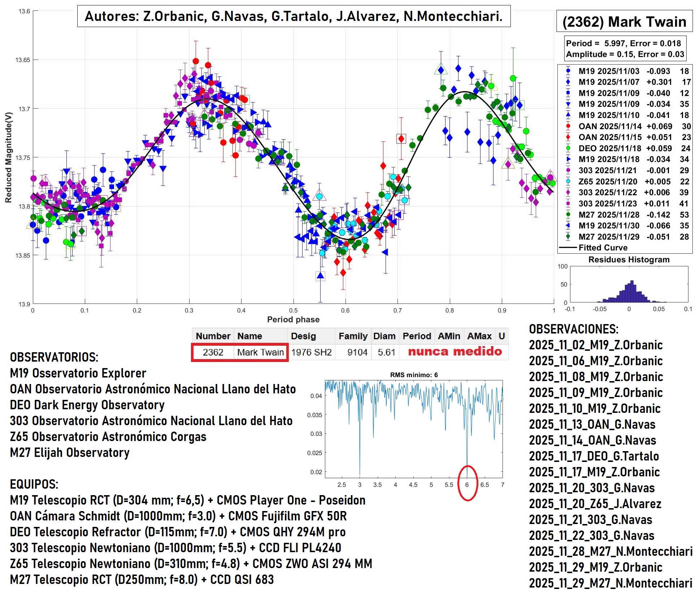Viewport: 700px width, 598px height.
Task: Click the Autores title box above plot
Action: click(x=294, y=16)
